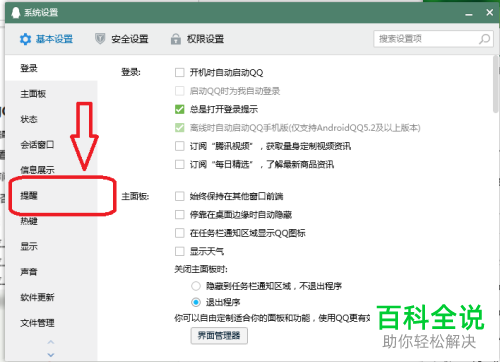Enable 停靠在桌面边缘时自动隐藏
This screenshot has height=362, width=500.
pyautogui.click(x=180, y=215)
